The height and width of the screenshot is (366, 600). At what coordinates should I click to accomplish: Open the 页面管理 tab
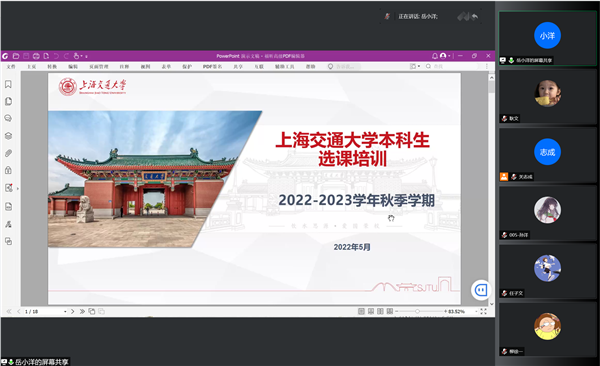click(x=99, y=67)
